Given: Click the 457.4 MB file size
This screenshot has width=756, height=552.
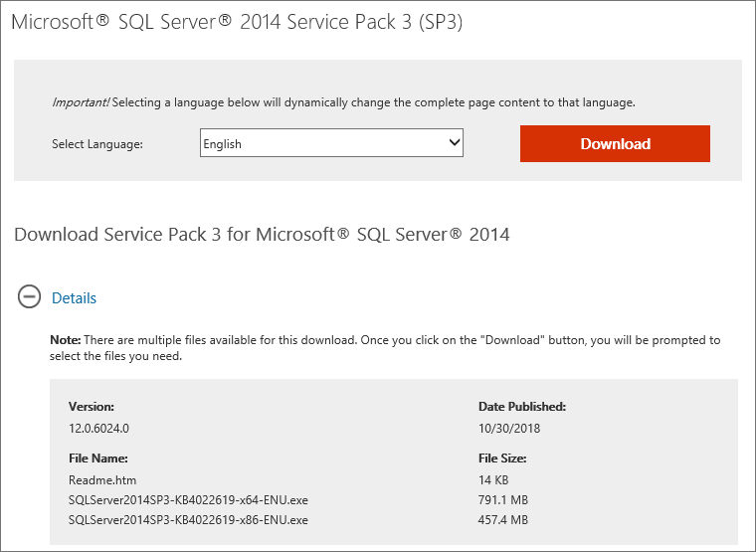Looking at the screenshot, I should coord(502,519).
